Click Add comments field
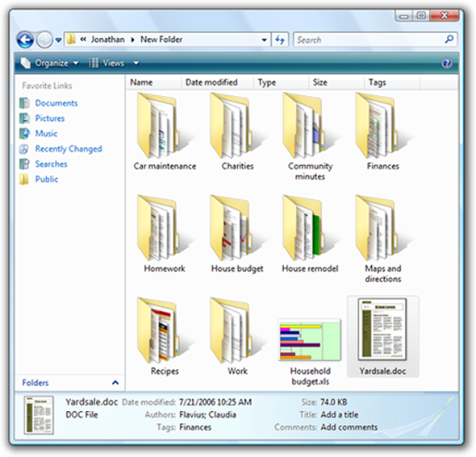Viewport: 476px width, 457px height. [x=349, y=427]
